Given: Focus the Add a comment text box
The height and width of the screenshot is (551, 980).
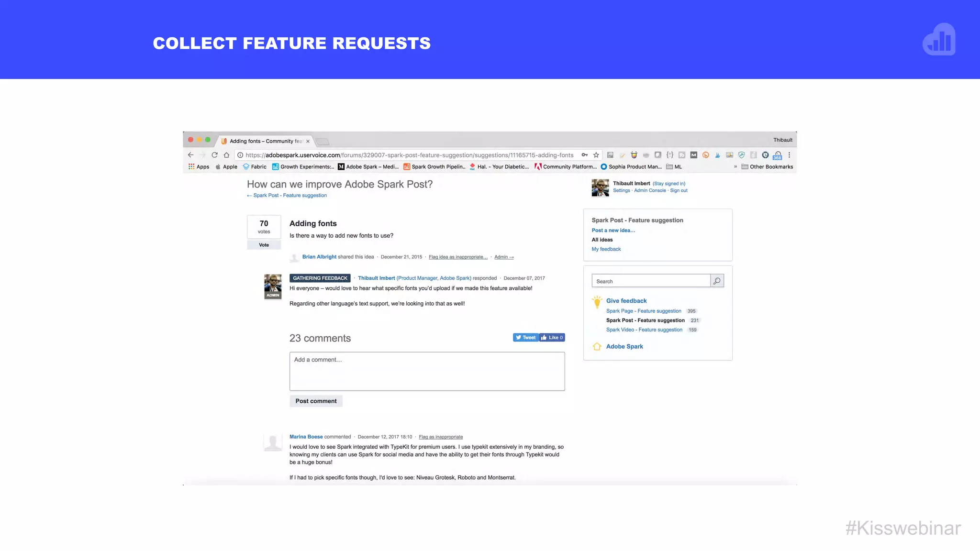Looking at the screenshot, I should [x=427, y=372].
